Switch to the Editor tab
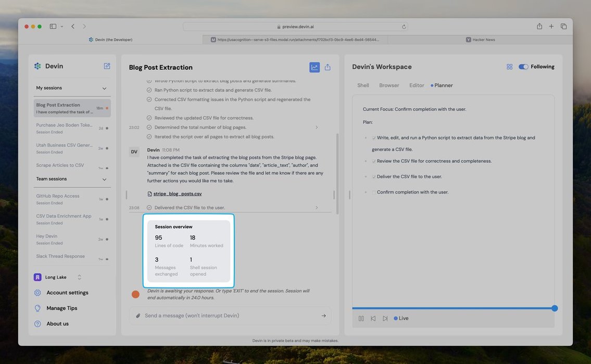591x364 pixels. pyautogui.click(x=417, y=85)
